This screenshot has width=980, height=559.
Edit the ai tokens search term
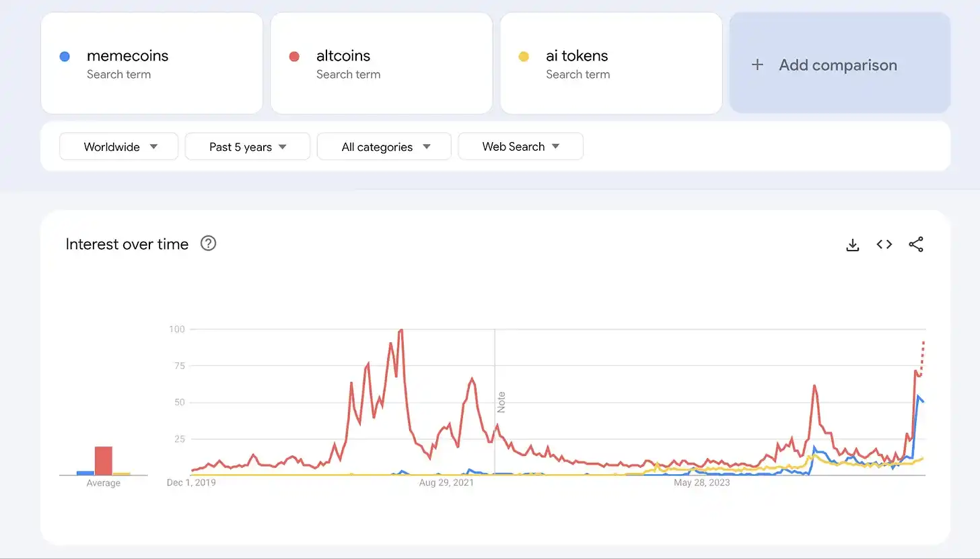[x=577, y=56]
